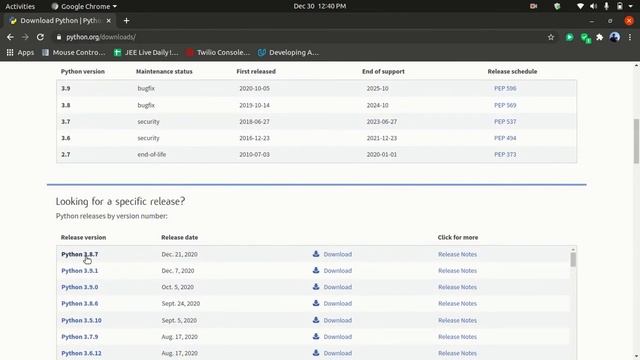Click the page scrollbar down arrow

[636, 357]
